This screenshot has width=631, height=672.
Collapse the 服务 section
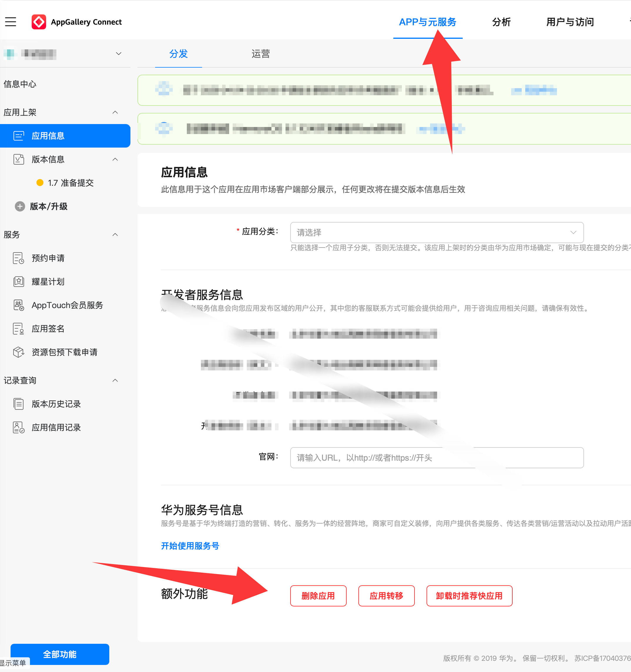pos(115,235)
